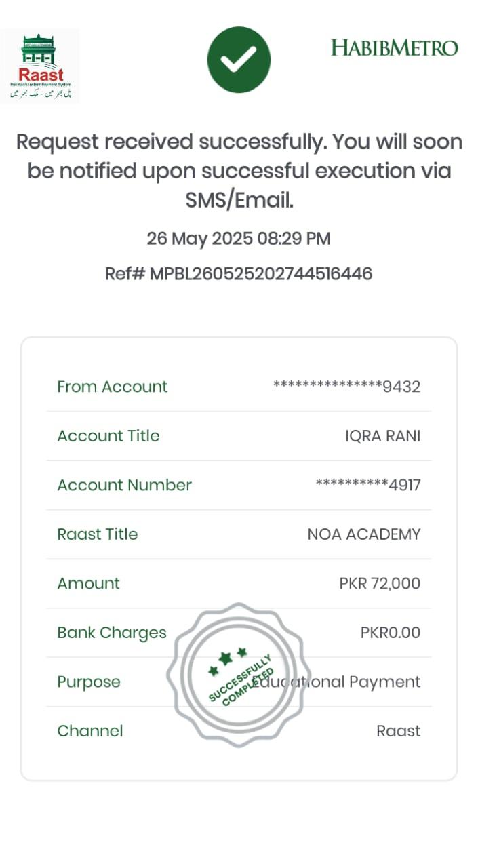Click the name IQRA RANI

click(x=382, y=436)
